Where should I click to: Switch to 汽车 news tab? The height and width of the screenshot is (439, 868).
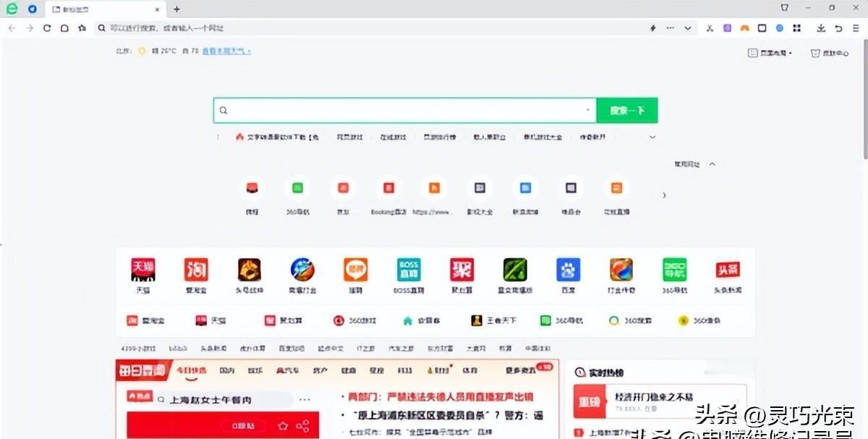[x=288, y=370]
